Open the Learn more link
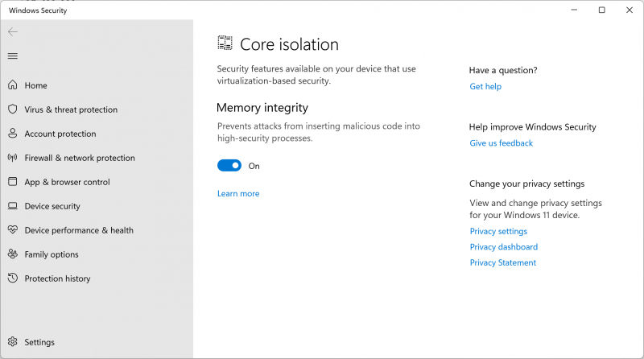 (238, 194)
